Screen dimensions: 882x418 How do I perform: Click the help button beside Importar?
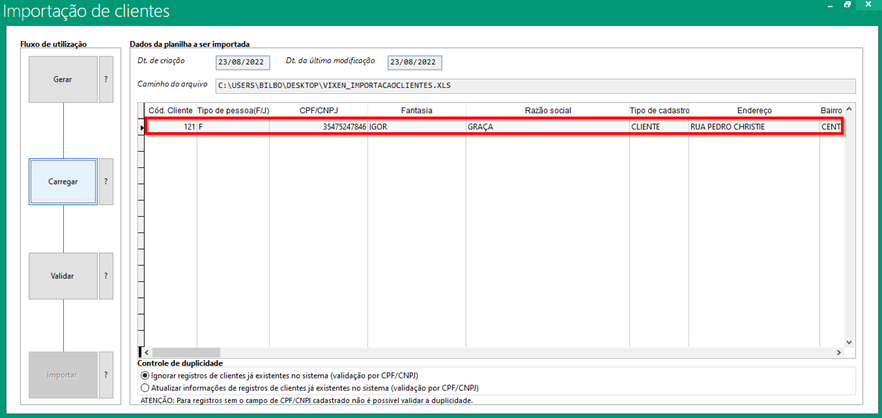(106, 376)
